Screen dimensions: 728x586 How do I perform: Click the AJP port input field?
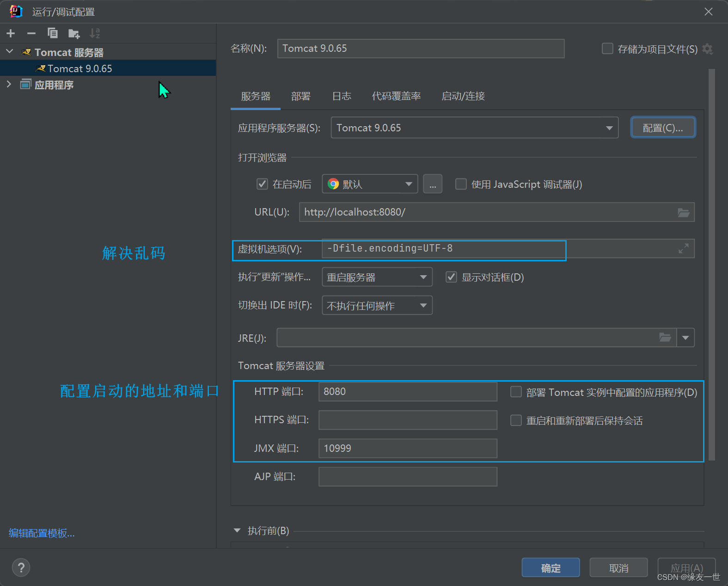pos(408,476)
